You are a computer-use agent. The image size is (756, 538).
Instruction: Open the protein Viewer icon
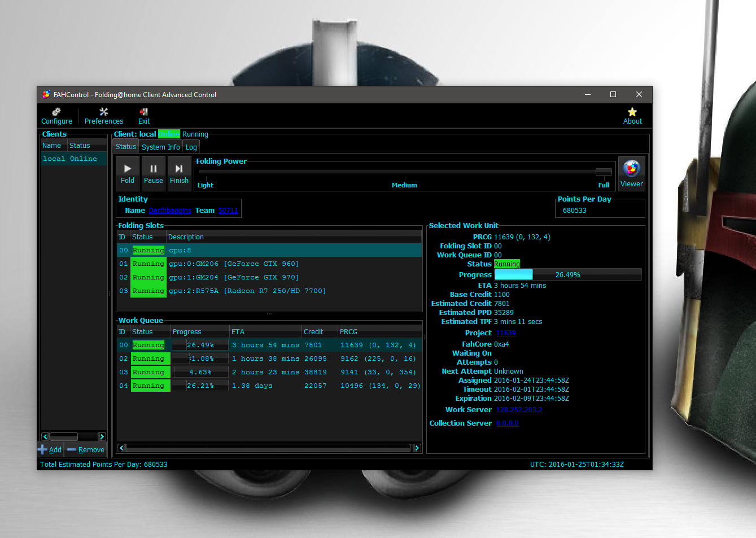pyautogui.click(x=631, y=174)
